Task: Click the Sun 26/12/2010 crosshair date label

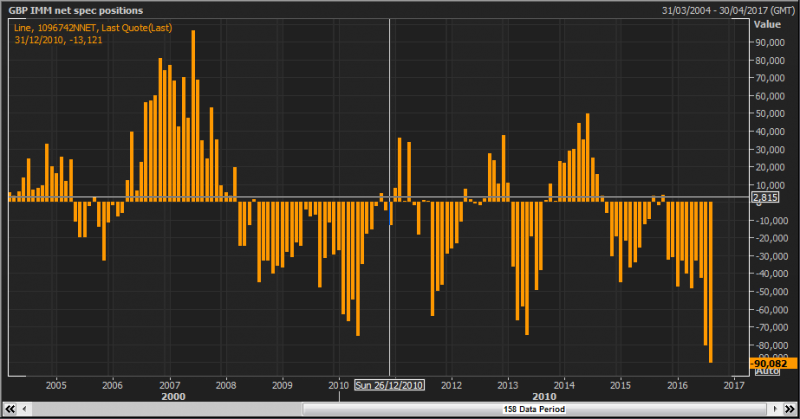Action: [391, 384]
